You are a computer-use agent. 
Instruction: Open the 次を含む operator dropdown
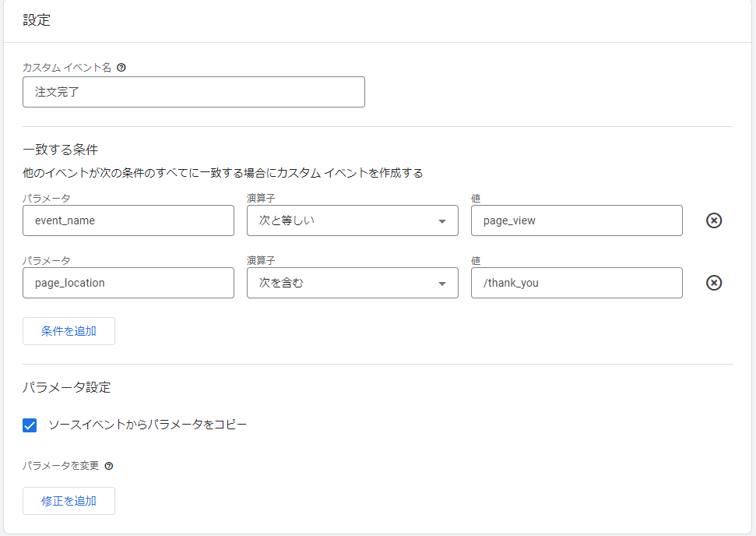[352, 283]
